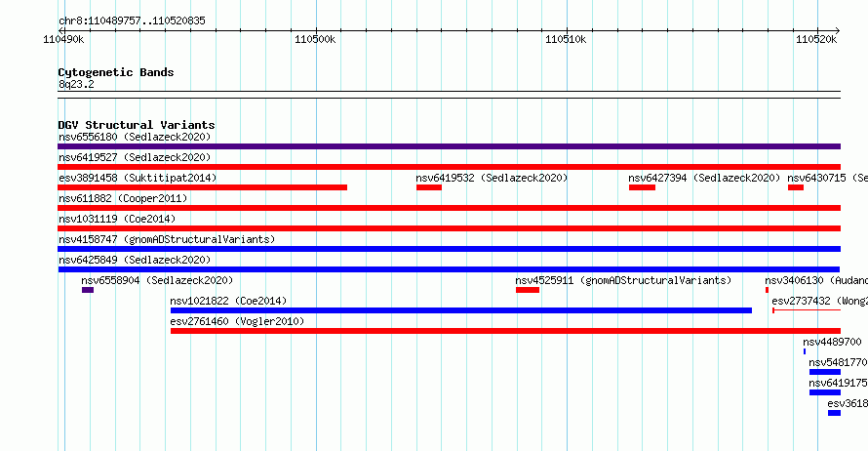
Task: Select the small red nsv6430715 bar
Action: coord(796,187)
